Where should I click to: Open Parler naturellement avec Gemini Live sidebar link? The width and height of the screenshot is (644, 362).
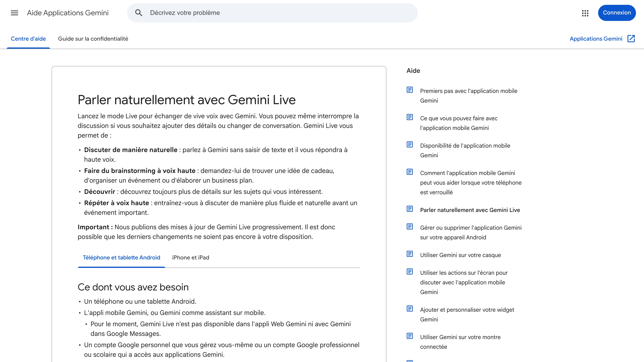tap(470, 210)
